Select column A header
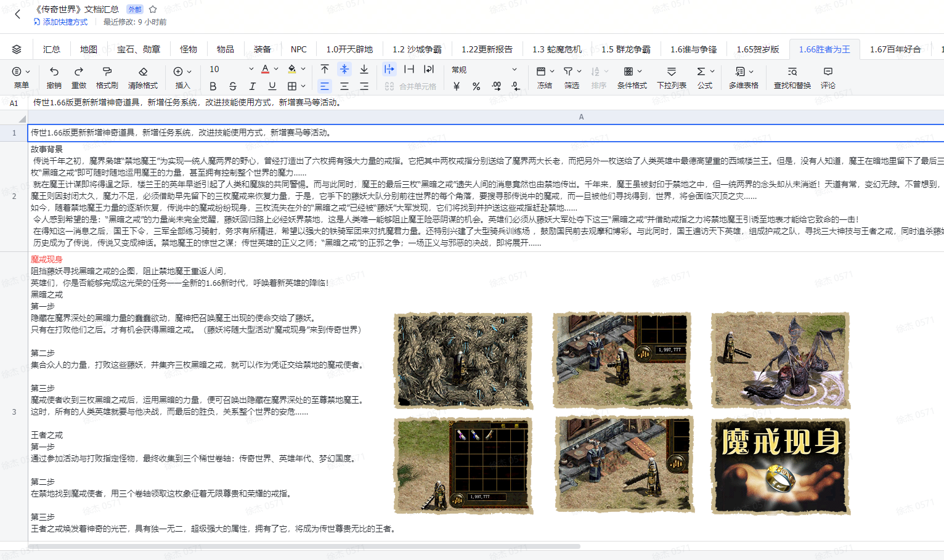Viewport: 944px width, 560px height. (x=581, y=117)
